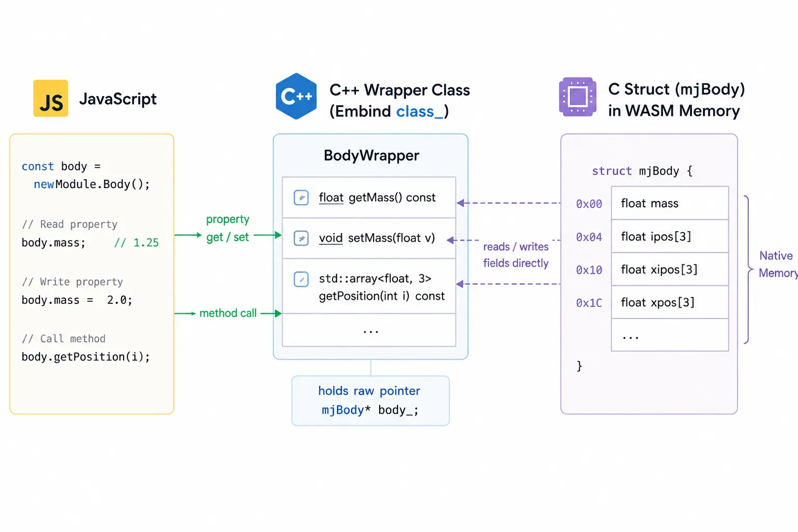798x532 pixels.
Task: Click the '// Write property' comment
Action: click(x=72, y=282)
